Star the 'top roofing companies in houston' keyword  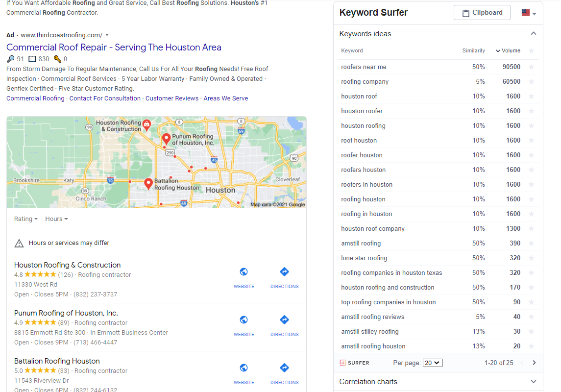(x=531, y=302)
